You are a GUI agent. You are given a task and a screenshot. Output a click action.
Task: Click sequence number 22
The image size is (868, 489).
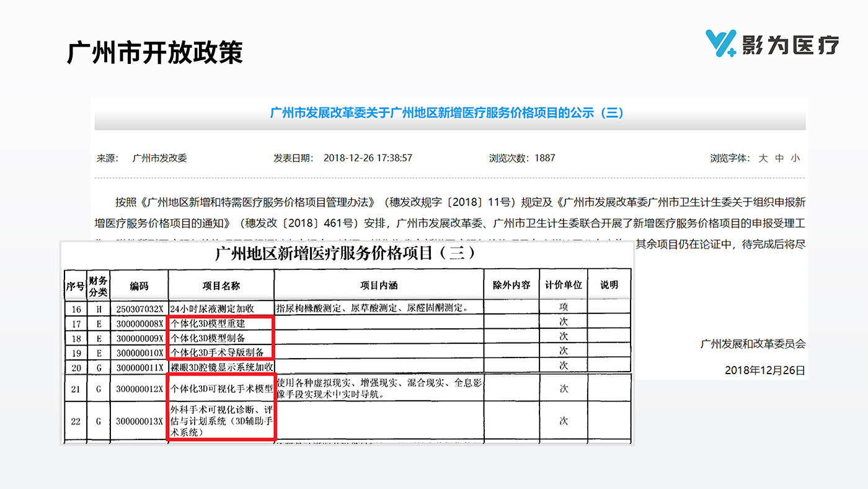coord(76,421)
